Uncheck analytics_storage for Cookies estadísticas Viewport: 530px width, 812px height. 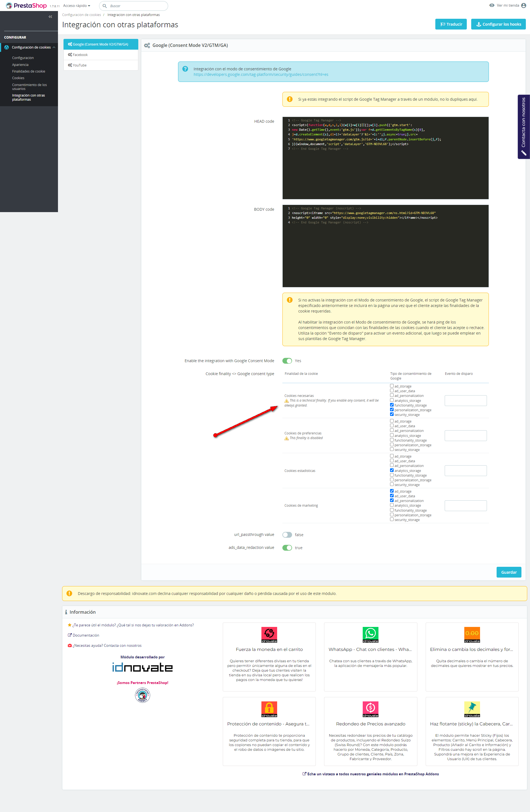click(x=392, y=470)
